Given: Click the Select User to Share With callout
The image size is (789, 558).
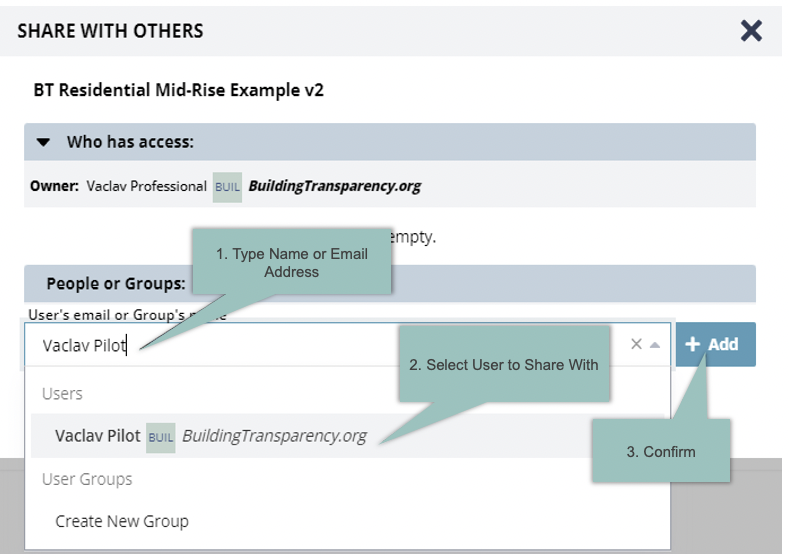Looking at the screenshot, I should 504,364.
